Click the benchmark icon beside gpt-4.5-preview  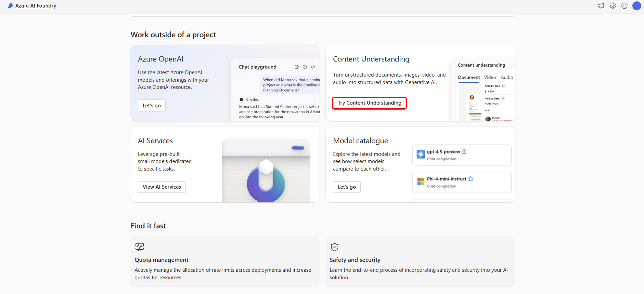pyautogui.click(x=464, y=152)
